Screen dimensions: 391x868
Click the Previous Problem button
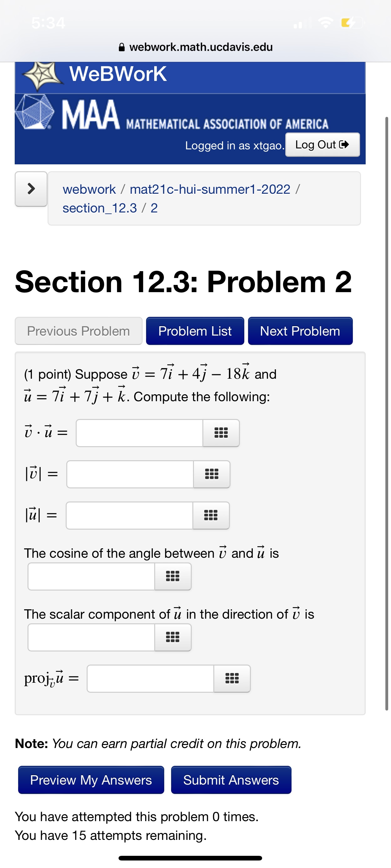click(x=79, y=331)
